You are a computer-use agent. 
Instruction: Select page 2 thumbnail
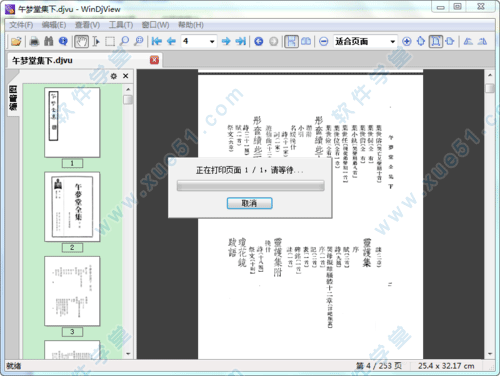72,207
